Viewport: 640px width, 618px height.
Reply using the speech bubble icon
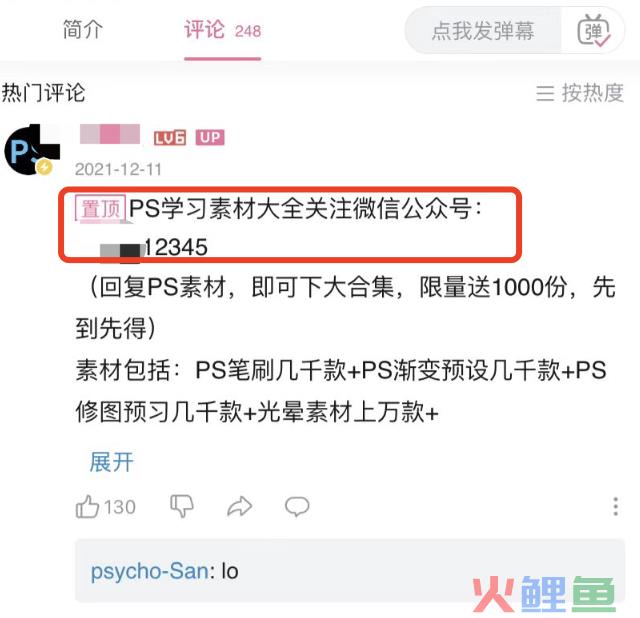pos(297,507)
